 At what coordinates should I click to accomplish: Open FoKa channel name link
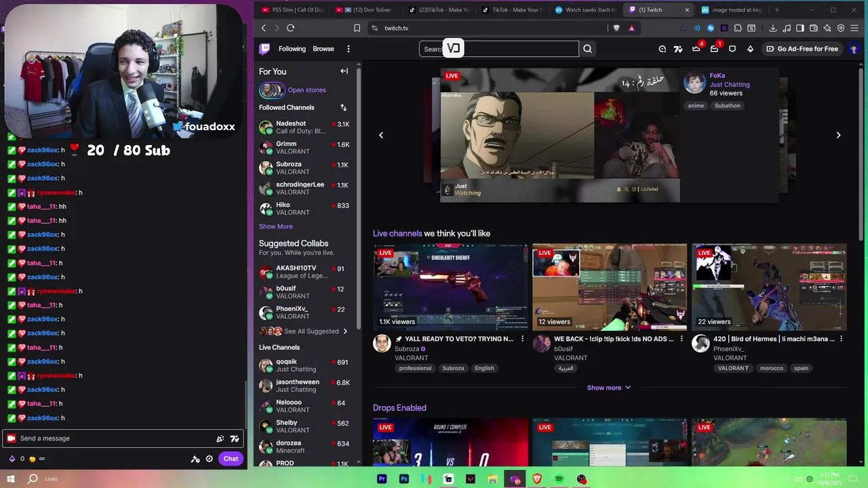tap(717, 76)
